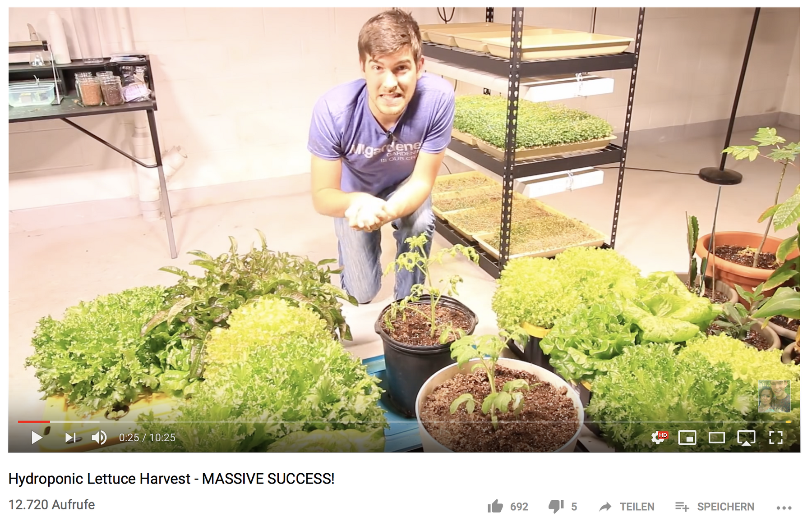
Task: Share the video via Teilen
Action: click(627, 507)
